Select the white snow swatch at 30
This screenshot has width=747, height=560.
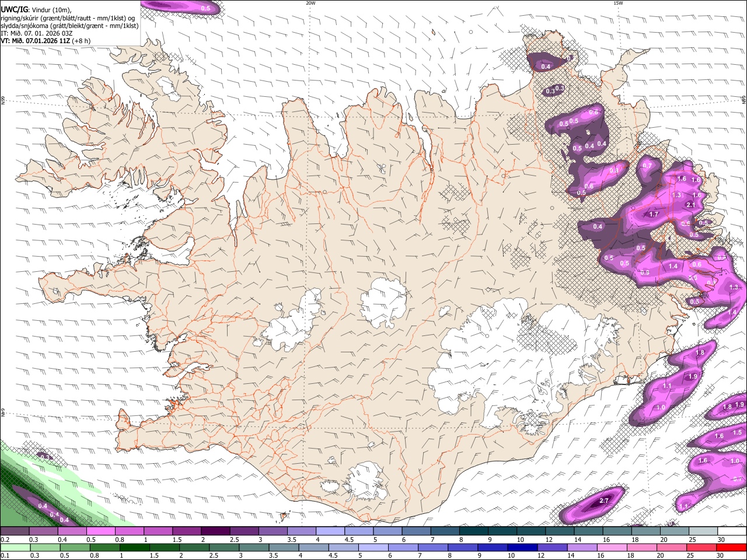pos(732,531)
